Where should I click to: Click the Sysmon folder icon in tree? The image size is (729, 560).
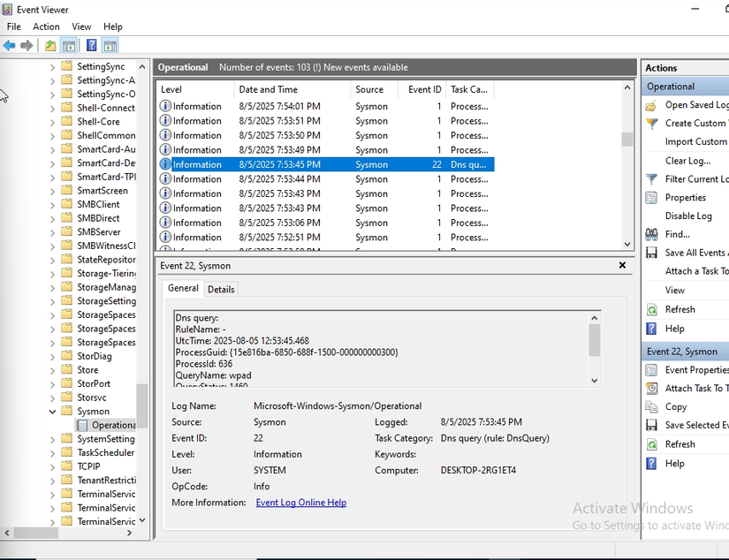pos(67,411)
